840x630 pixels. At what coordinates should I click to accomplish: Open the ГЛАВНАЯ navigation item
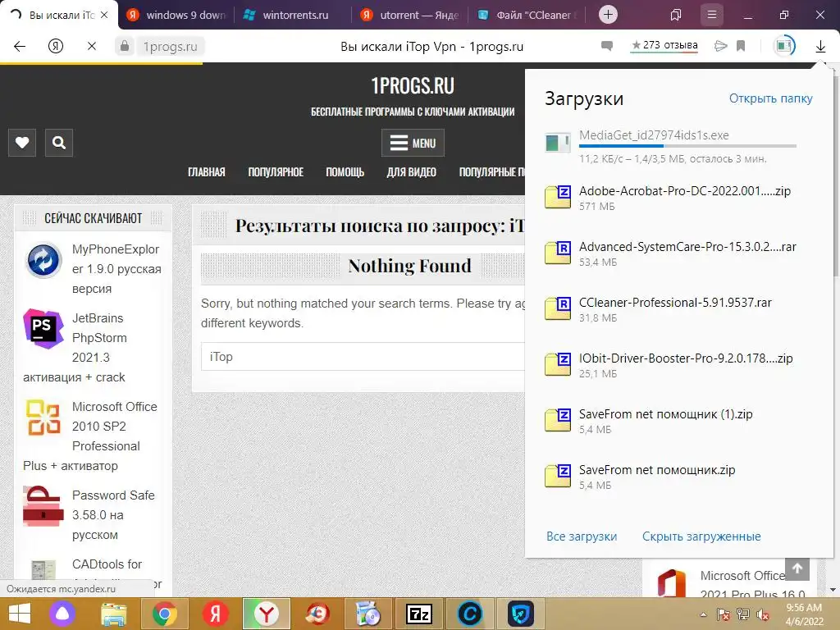pyautogui.click(x=206, y=172)
